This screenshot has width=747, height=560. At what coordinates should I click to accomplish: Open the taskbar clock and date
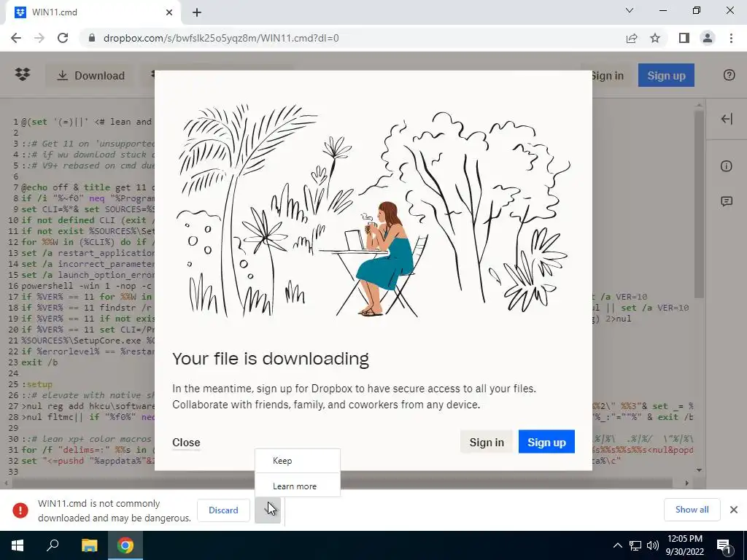pos(684,545)
